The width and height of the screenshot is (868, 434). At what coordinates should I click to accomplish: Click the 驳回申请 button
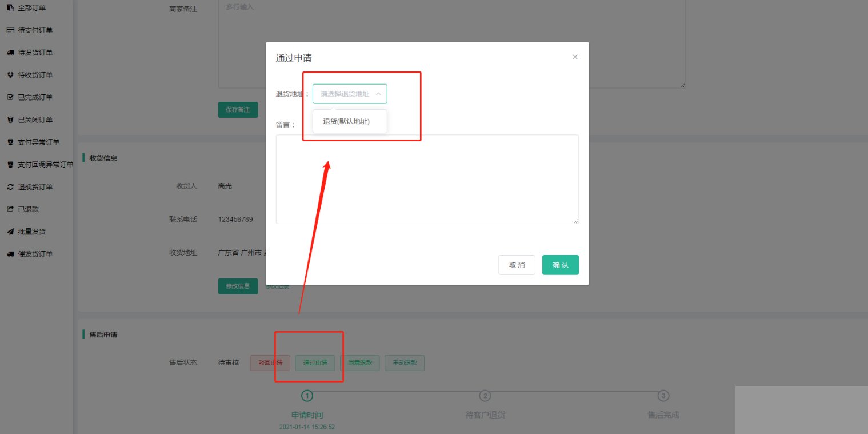tap(270, 363)
